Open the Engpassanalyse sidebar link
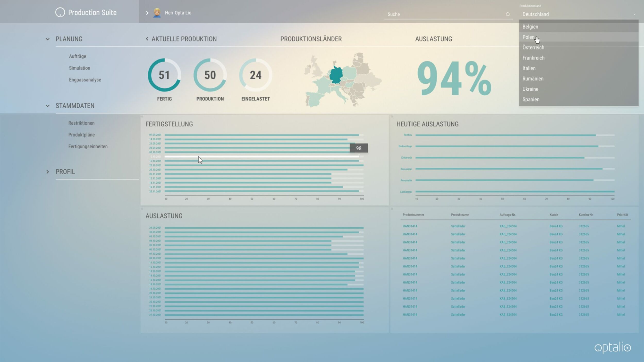This screenshot has height=362, width=644. 85,80
